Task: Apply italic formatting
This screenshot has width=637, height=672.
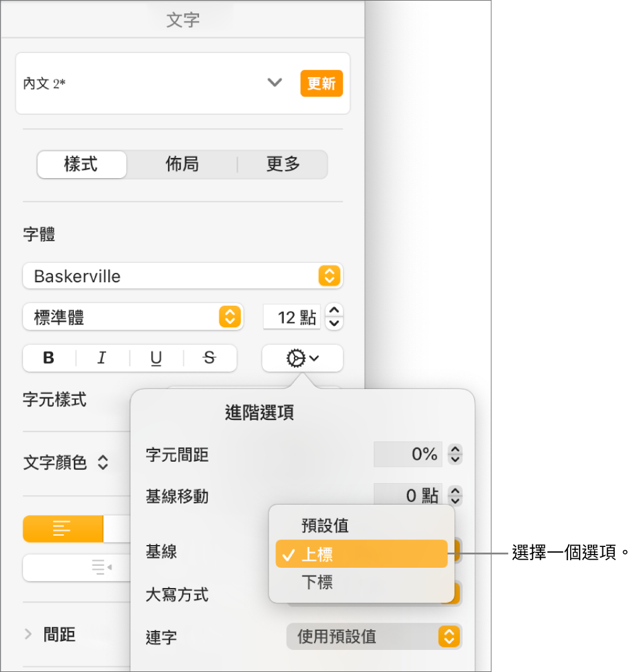Action: [102, 359]
